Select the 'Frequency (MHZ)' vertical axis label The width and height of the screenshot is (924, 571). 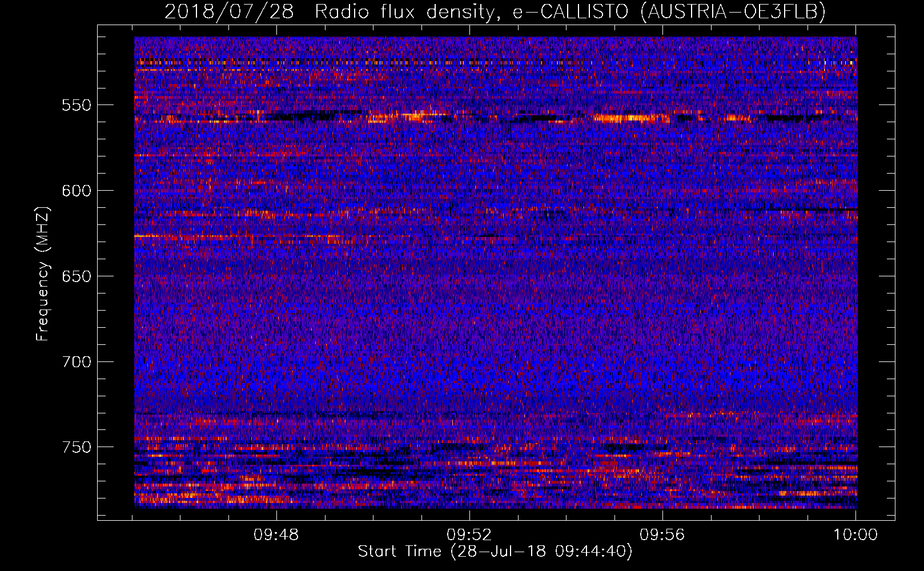[x=43, y=274]
